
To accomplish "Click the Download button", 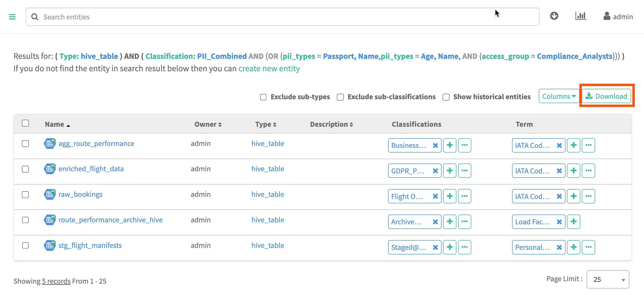I will tap(606, 96).
